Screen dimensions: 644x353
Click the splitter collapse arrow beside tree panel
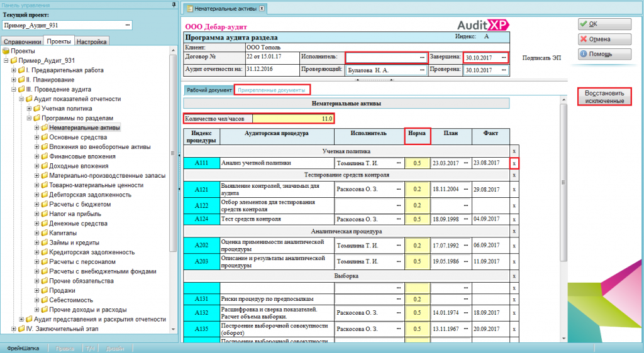179,155
